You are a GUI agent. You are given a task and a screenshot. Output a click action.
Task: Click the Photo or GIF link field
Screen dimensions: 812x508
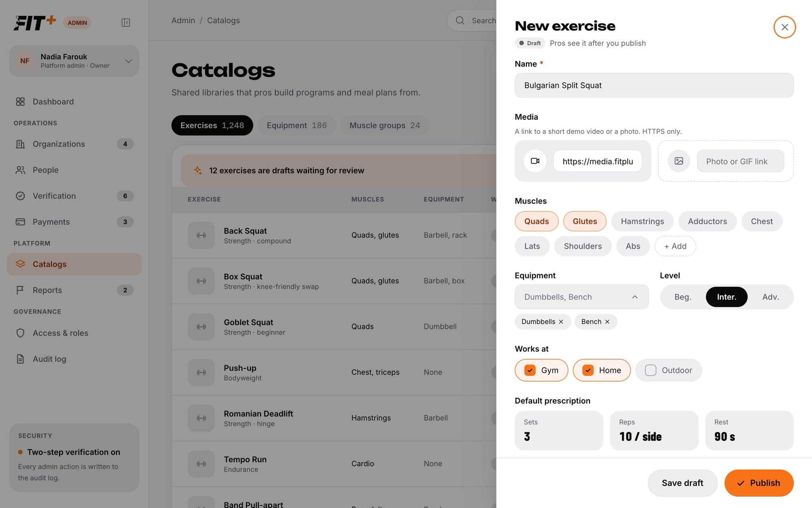coord(740,161)
